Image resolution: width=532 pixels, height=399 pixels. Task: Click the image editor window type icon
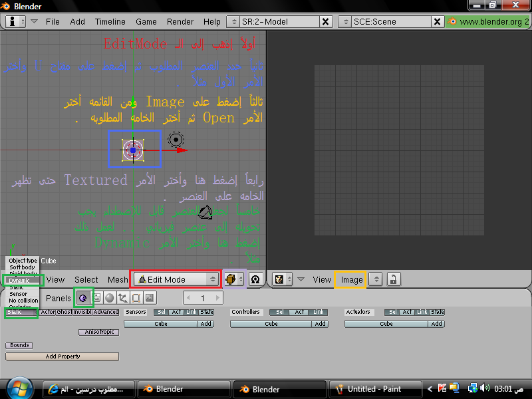pyautogui.click(x=283, y=279)
